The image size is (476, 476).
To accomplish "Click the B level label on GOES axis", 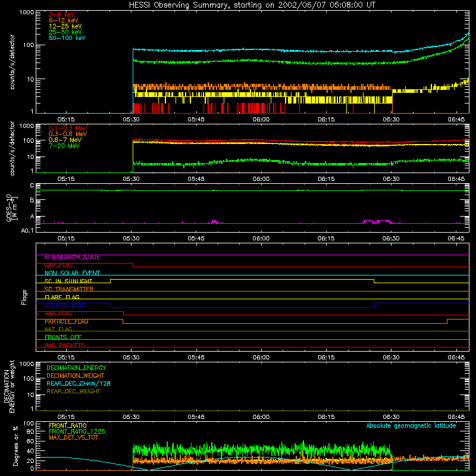I will pos(32,200).
